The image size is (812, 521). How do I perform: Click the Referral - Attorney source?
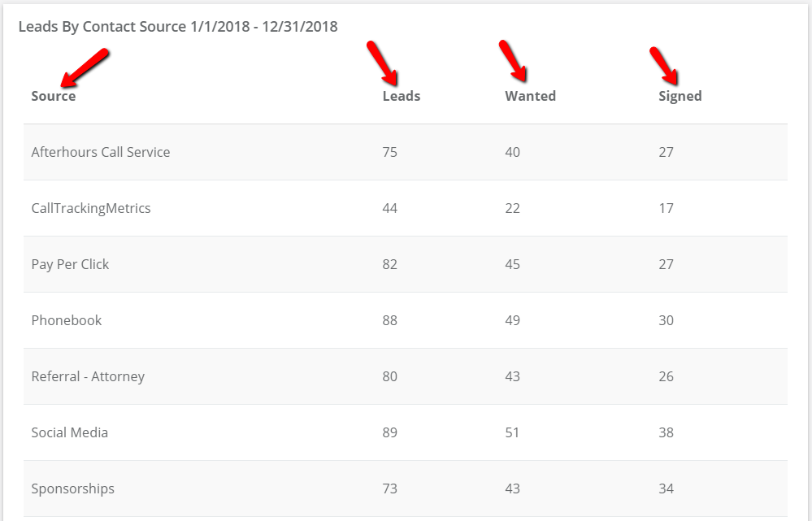point(88,376)
